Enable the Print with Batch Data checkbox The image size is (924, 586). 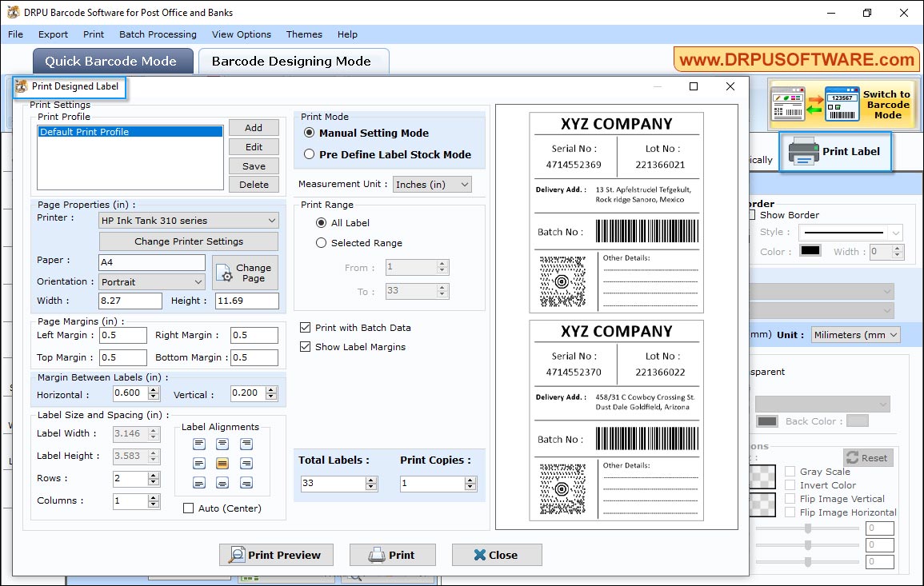click(305, 326)
